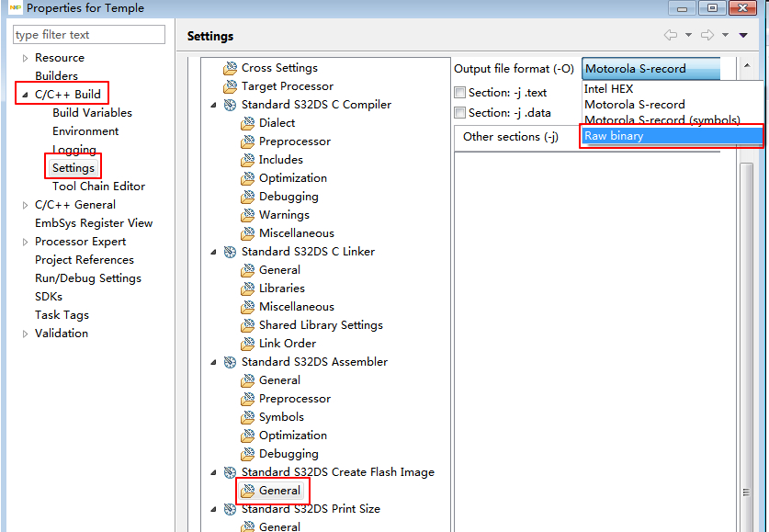Enable the Section -j .data checkbox
This screenshot has height=532, width=769.
pos(459,113)
